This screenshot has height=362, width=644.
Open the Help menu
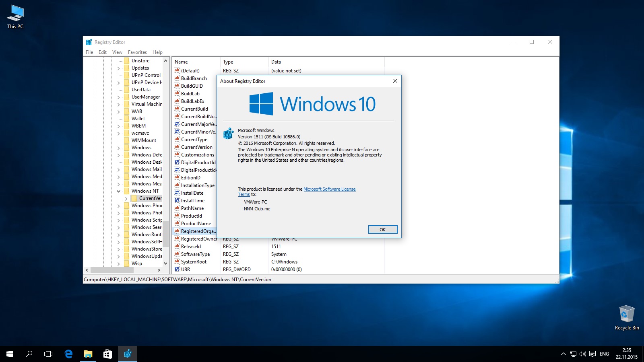157,52
